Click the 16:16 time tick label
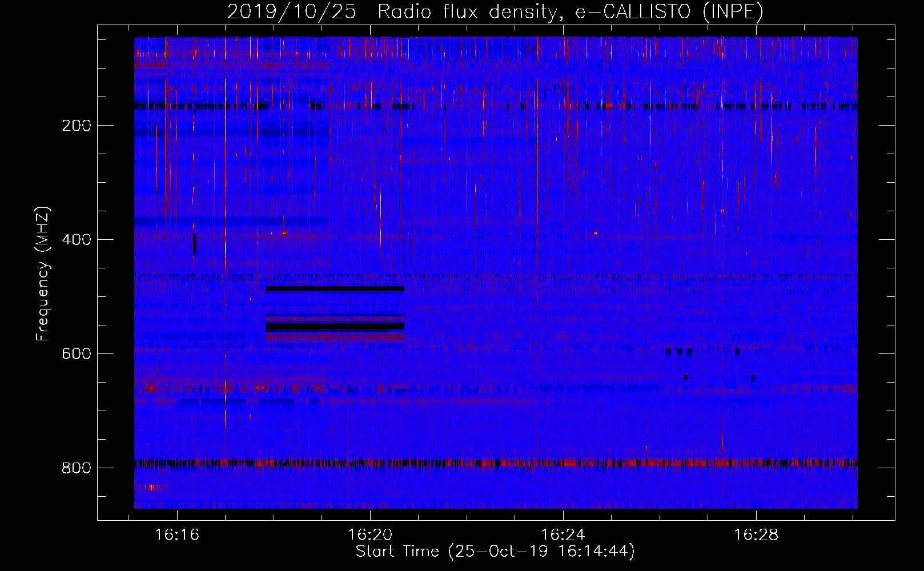 tap(177, 535)
